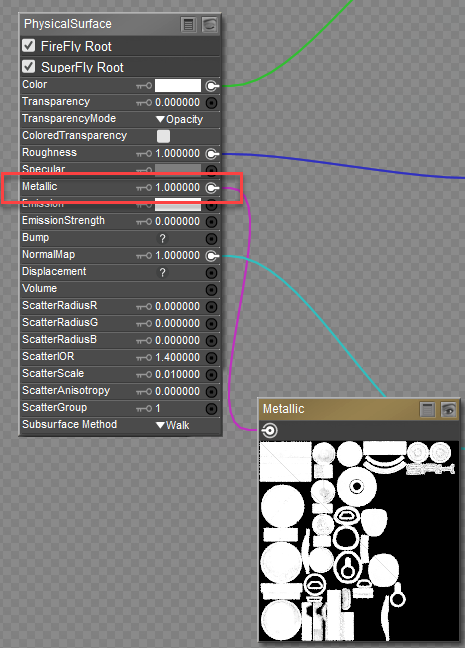Screen dimensions: 465x648
Task: Click the Color input connector plug
Action: [x=212, y=86]
